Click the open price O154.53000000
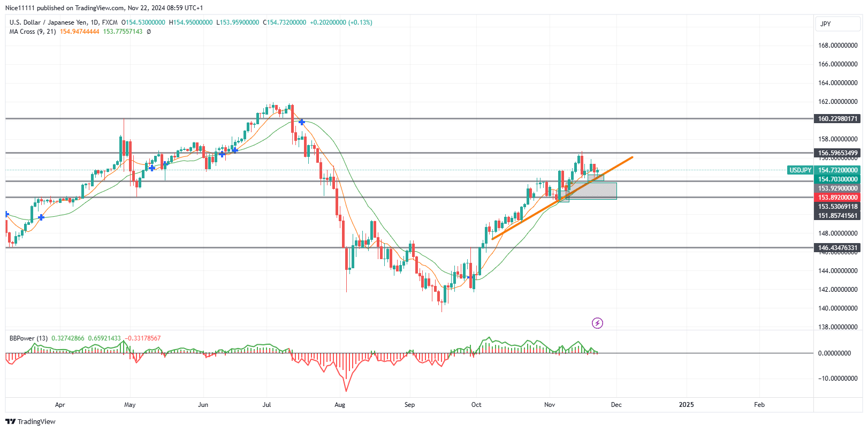This screenshot has height=431, width=868. pyautogui.click(x=143, y=22)
